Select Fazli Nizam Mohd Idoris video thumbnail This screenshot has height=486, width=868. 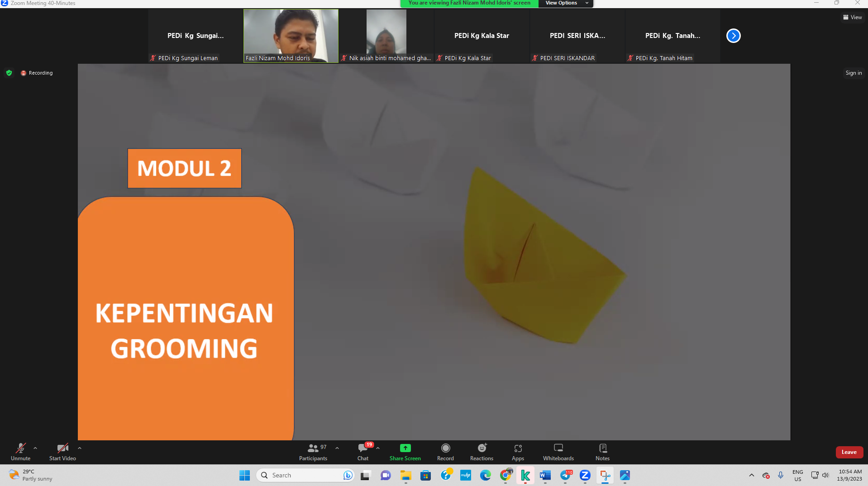click(x=291, y=36)
